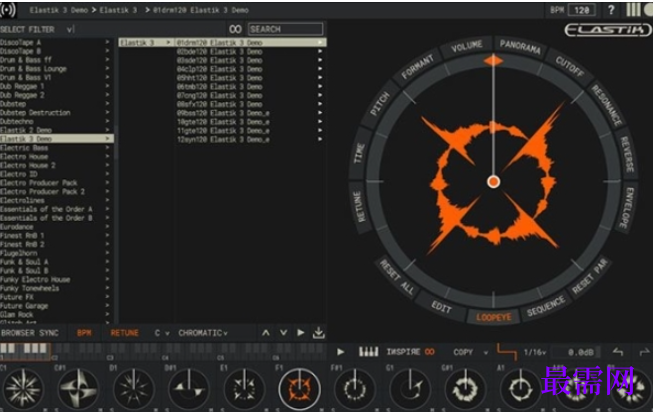Open the help question mark icon
The height and width of the screenshot is (412, 653).
point(611,10)
